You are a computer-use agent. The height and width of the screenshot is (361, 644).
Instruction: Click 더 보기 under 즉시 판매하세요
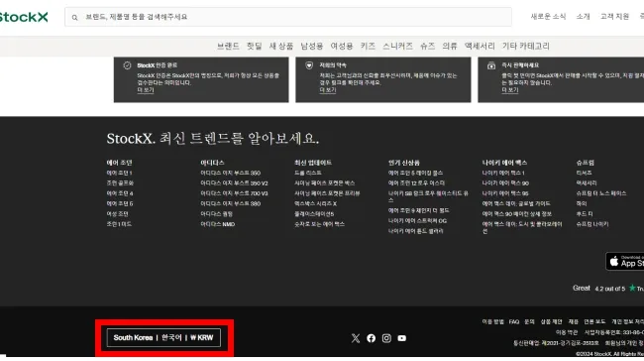coord(509,90)
